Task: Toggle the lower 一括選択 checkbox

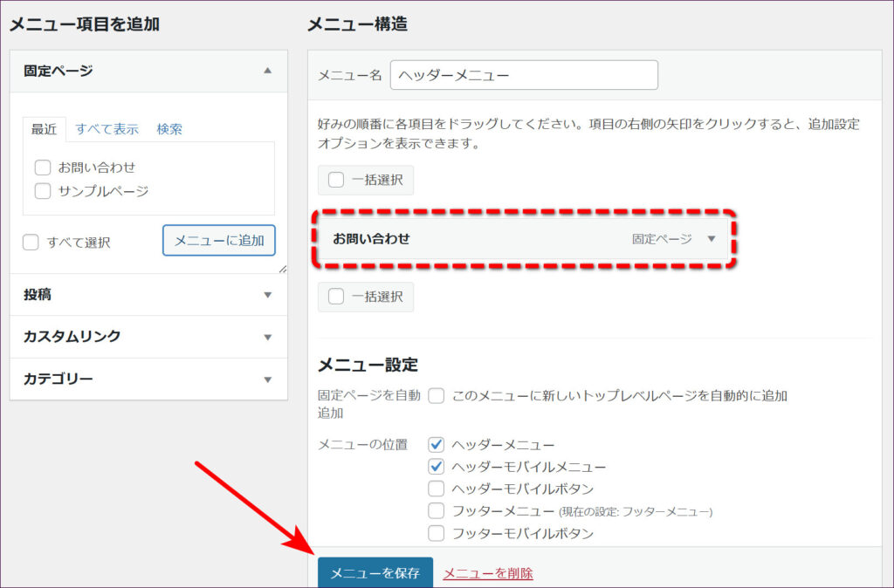Action: (336, 297)
